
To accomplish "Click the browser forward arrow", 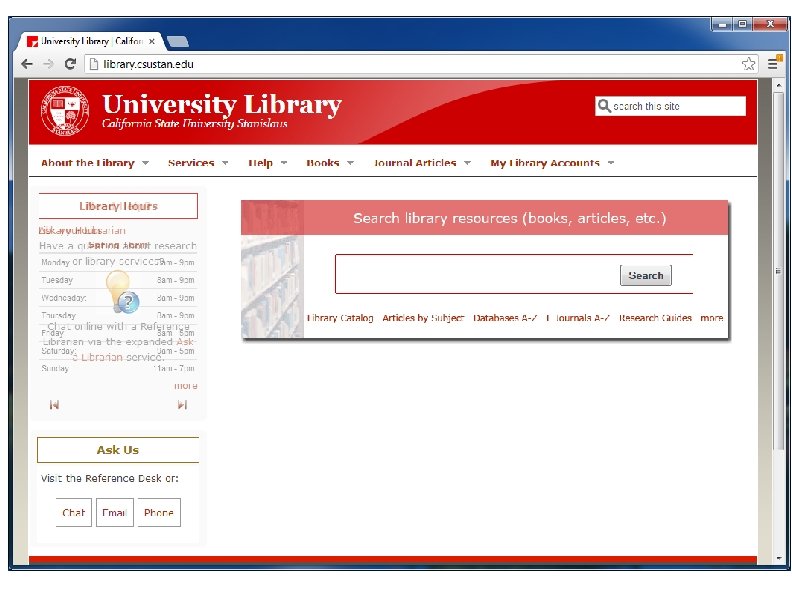I will (48, 64).
